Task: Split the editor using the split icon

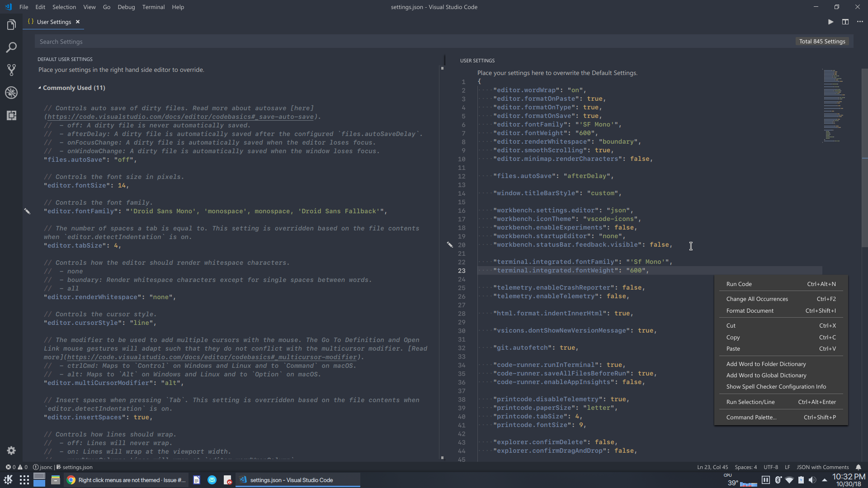Action: pos(845,21)
